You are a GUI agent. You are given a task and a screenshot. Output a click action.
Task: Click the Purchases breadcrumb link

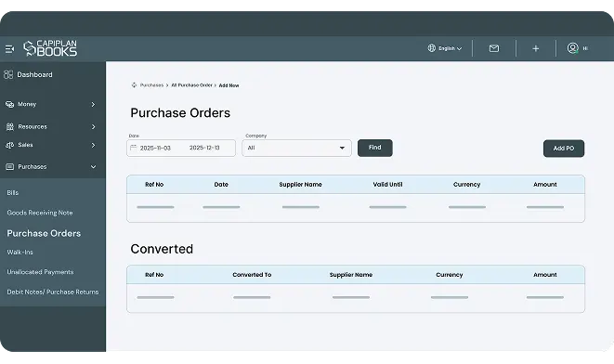[151, 84]
